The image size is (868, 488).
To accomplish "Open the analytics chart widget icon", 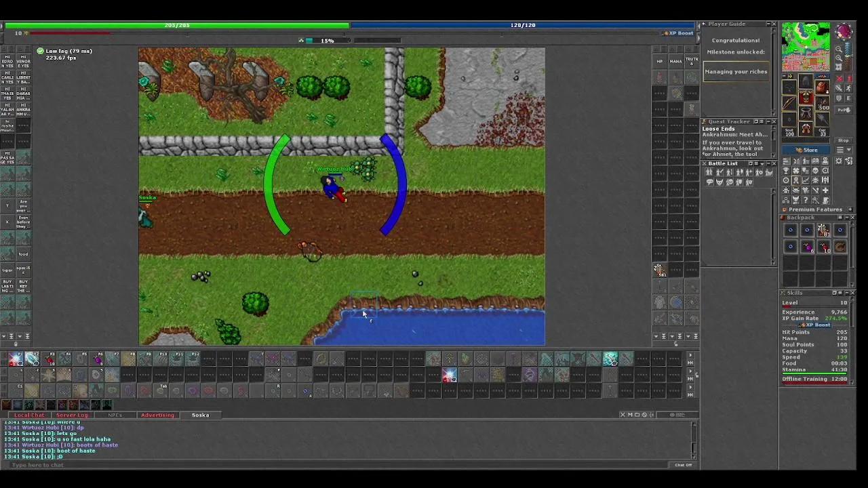I will tap(806, 180).
